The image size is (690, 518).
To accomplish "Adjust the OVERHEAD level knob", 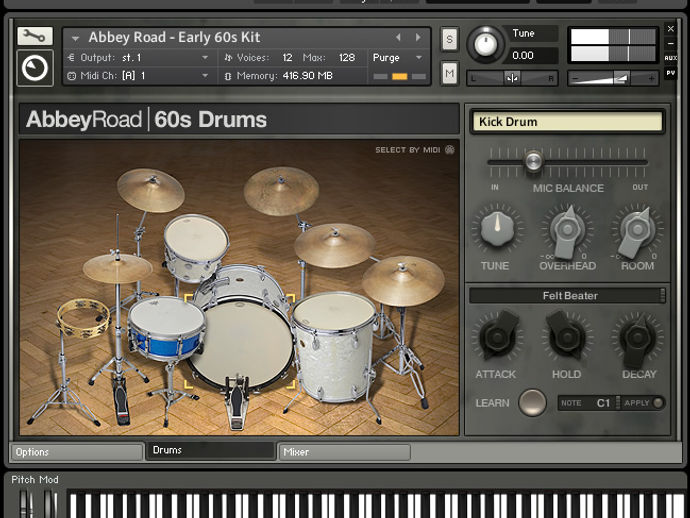I will [x=567, y=231].
